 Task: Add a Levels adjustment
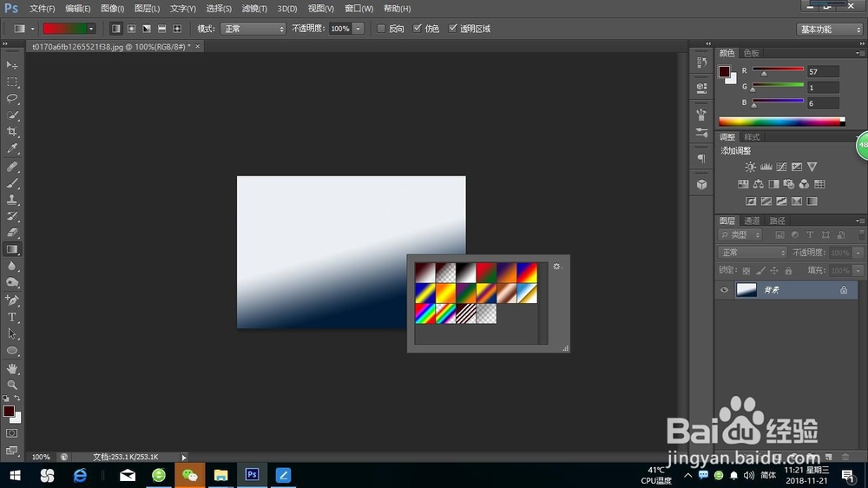point(766,167)
